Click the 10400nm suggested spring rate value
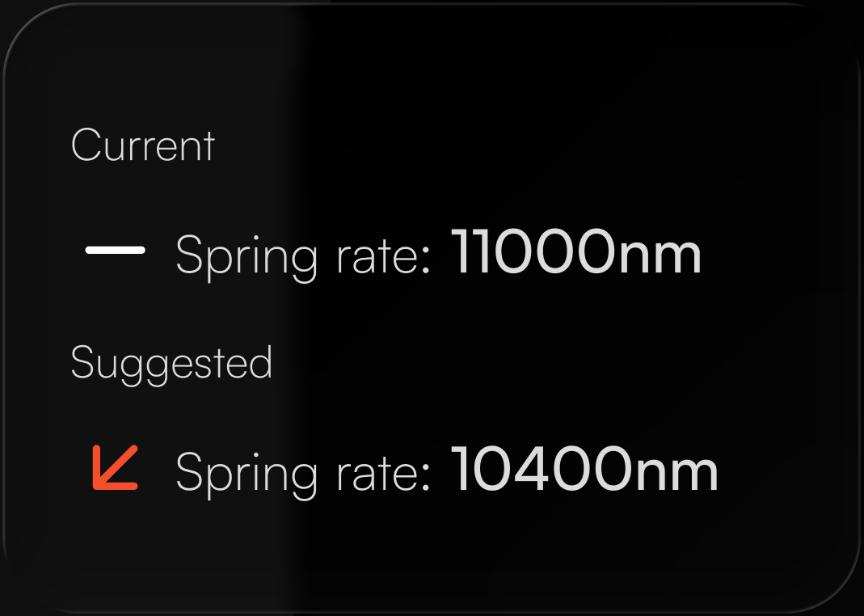 click(584, 470)
